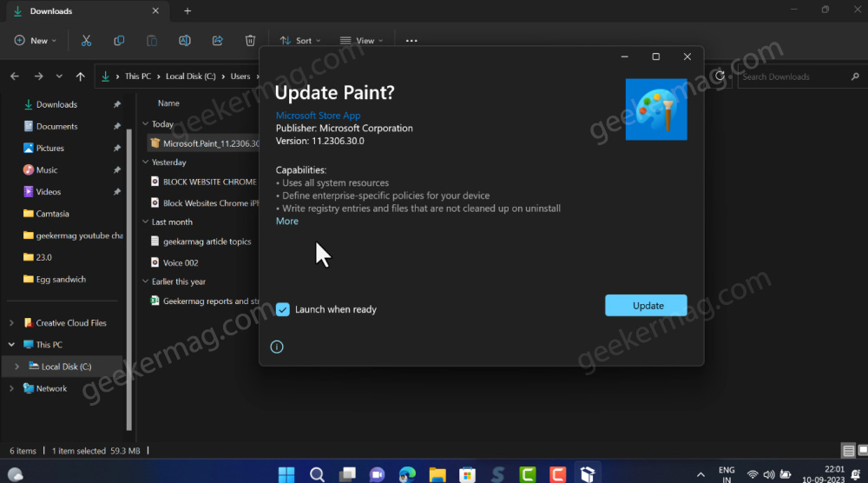Collapse the Today file group

(x=146, y=124)
